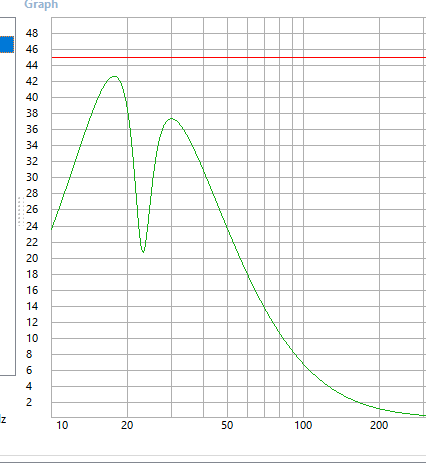Click the 44 label on vertical axis

coord(32,65)
